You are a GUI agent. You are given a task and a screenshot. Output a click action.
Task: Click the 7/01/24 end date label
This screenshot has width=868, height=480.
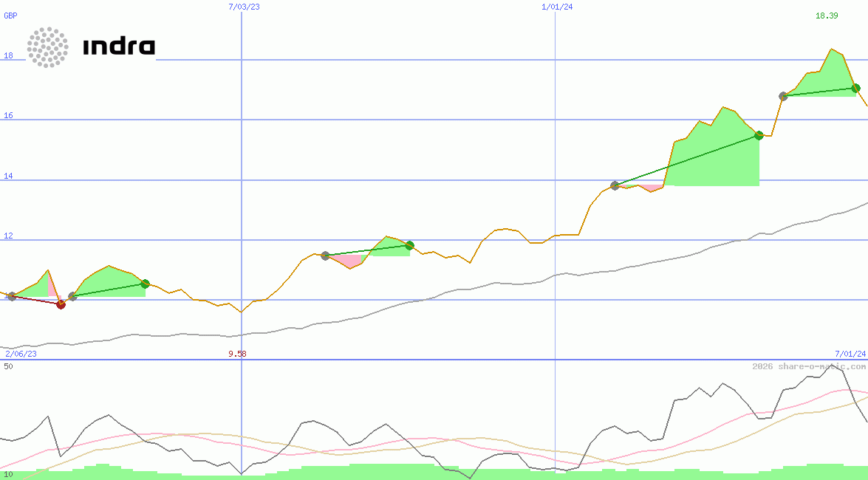coord(850,354)
